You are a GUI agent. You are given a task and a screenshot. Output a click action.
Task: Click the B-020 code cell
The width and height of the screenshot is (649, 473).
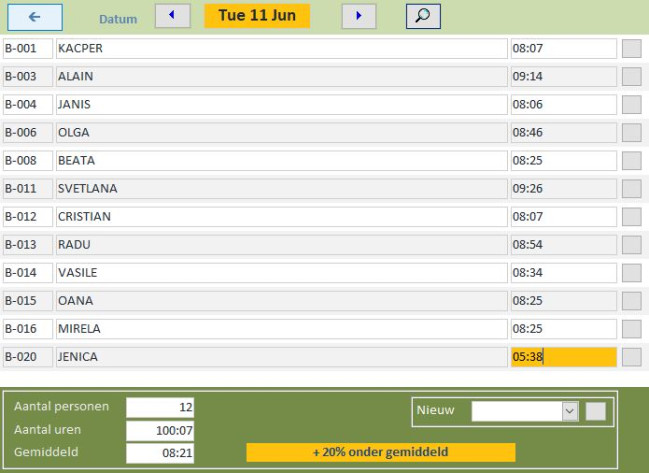click(28, 357)
